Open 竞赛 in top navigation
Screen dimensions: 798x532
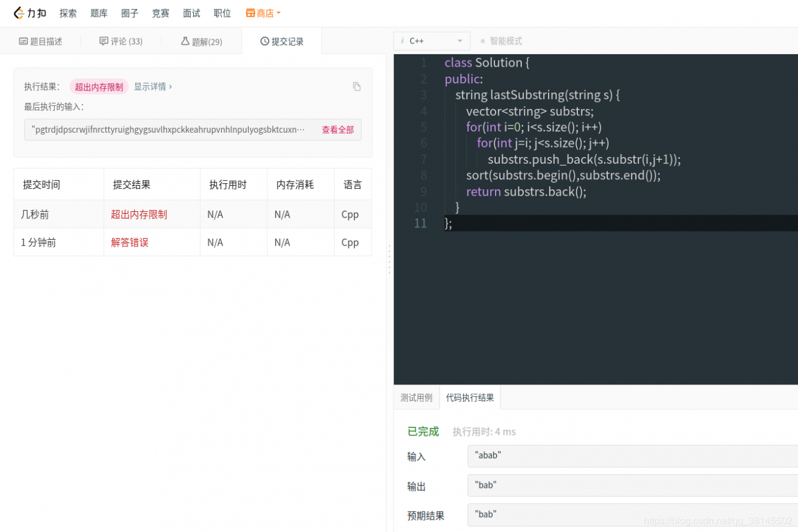(x=161, y=13)
